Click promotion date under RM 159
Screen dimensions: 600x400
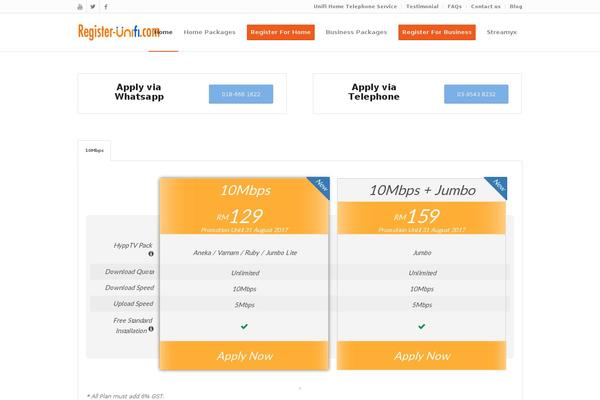[x=422, y=230]
